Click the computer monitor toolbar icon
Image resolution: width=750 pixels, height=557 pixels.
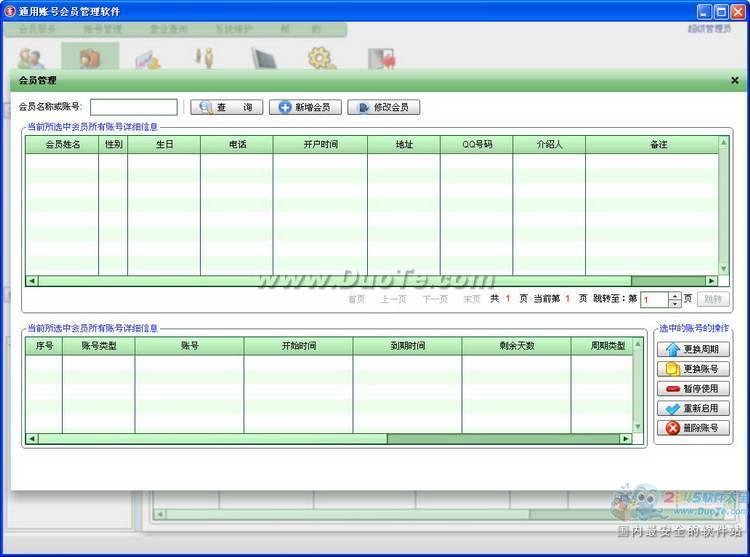[x=264, y=59]
